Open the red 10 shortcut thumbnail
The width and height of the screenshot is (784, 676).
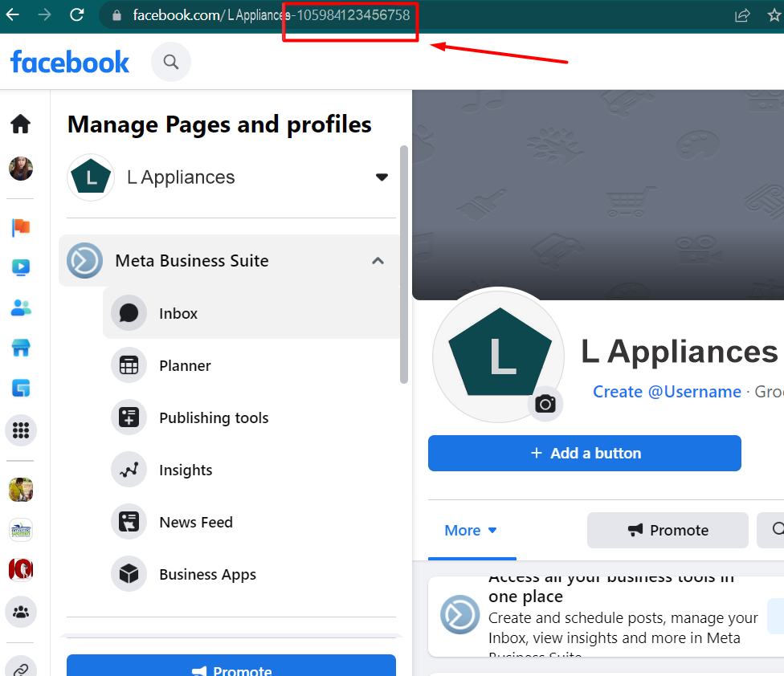click(x=21, y=569)
